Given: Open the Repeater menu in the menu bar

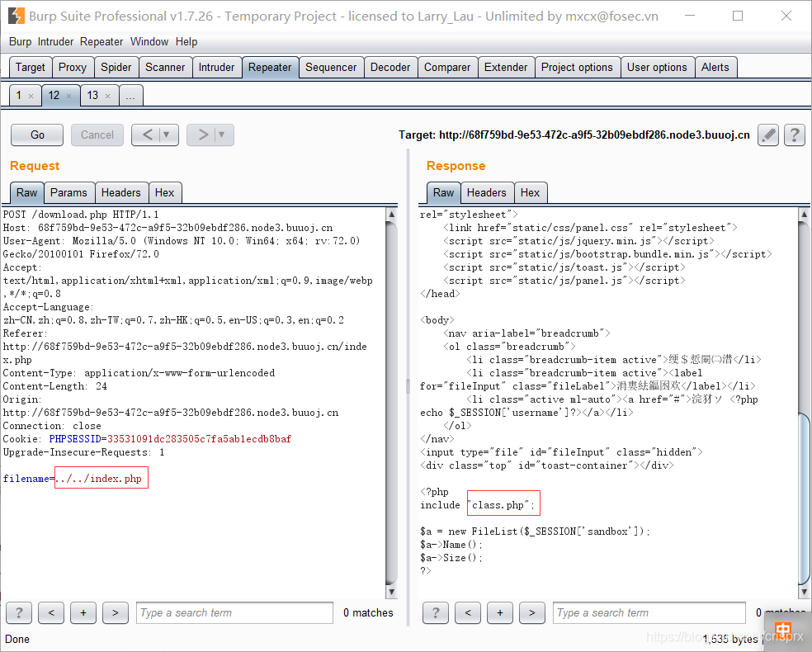Looking at the screenshot, I should pyautogui.click(x=101, y=42).
